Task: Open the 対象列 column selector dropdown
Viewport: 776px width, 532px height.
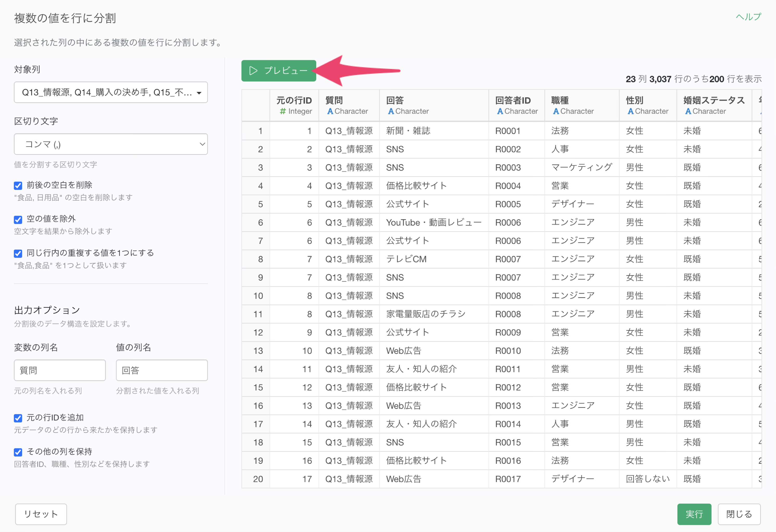Action: pos(111,92)
